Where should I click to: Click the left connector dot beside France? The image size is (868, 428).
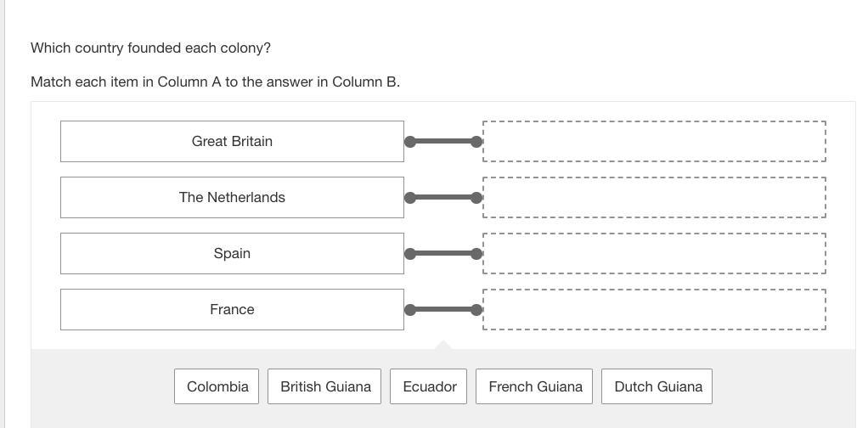point(410,310)
